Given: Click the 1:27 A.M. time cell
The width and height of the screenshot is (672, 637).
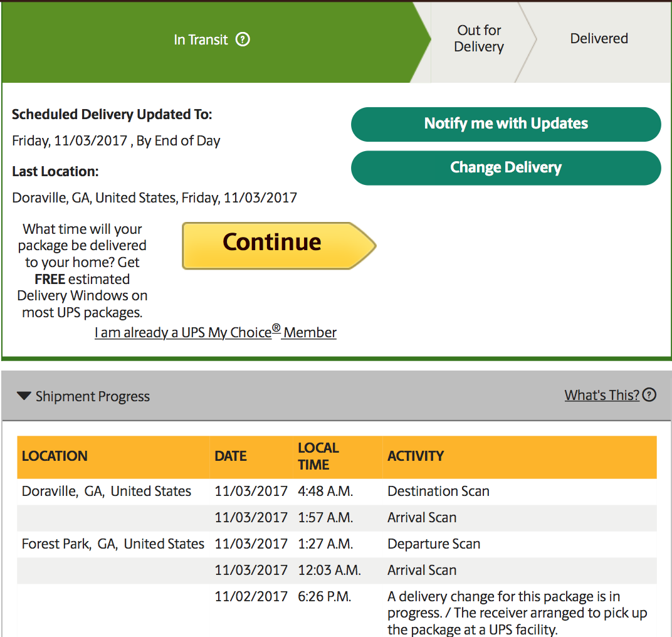Looking at the screenshot, I should [325, 544].
